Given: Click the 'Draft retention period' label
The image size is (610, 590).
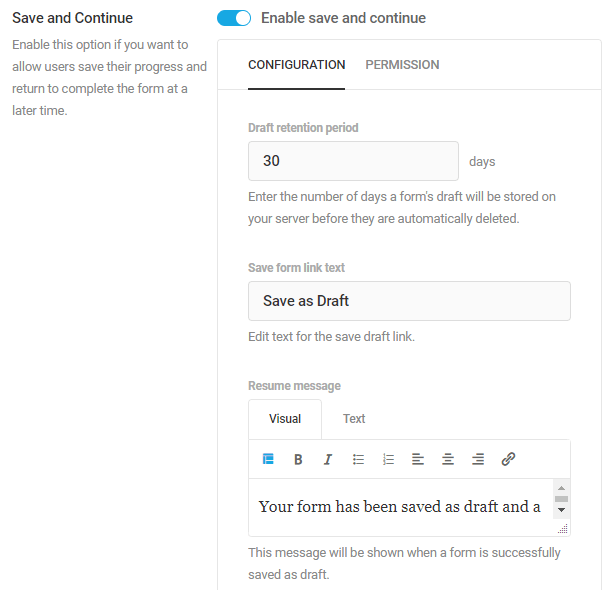Looking at the screenshot, I should (x=303, y=128).
